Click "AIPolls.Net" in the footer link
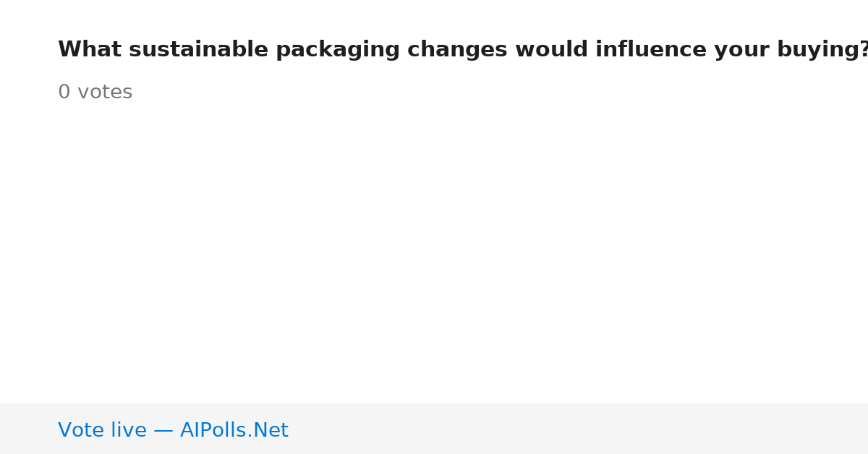This screenshot has width=868, height=454. click(234, 430)
